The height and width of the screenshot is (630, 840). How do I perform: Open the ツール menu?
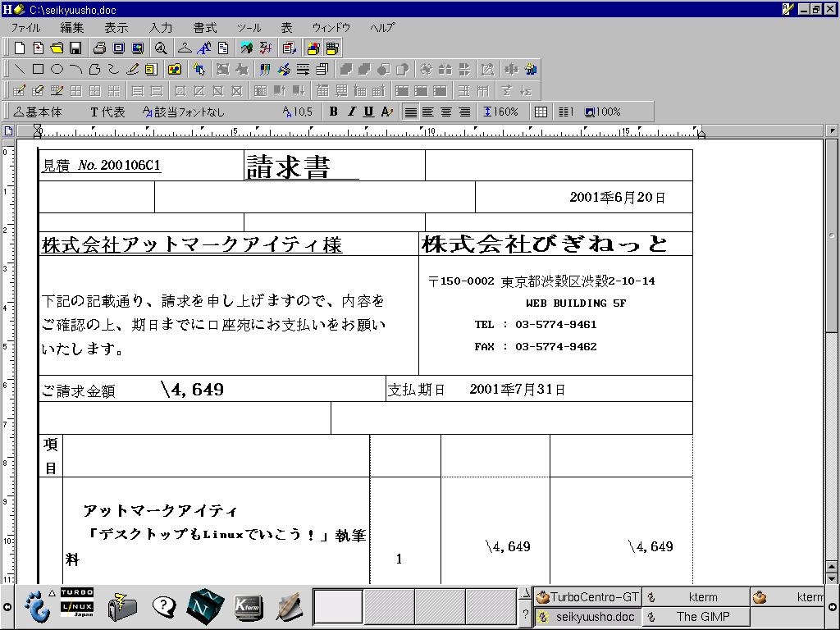click(249, 27)
